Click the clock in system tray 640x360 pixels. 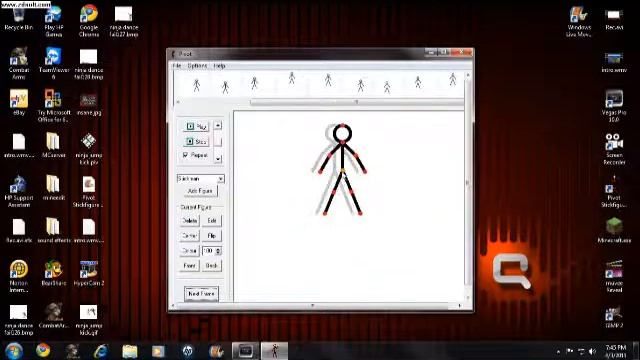616,351
